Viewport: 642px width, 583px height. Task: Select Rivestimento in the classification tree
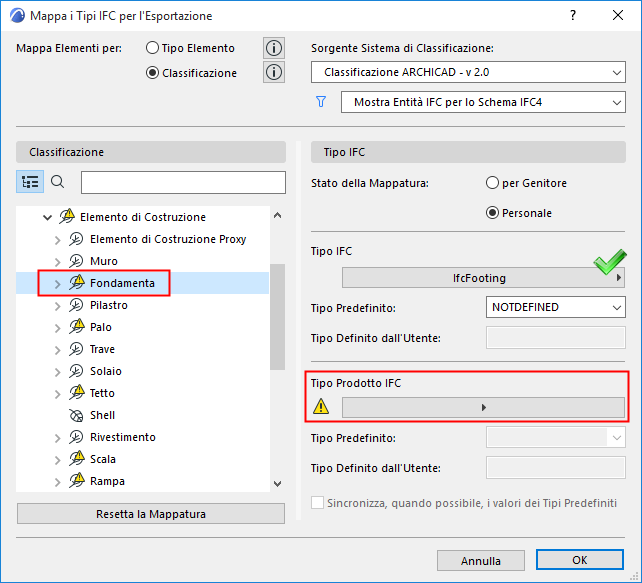pos(122,437)
